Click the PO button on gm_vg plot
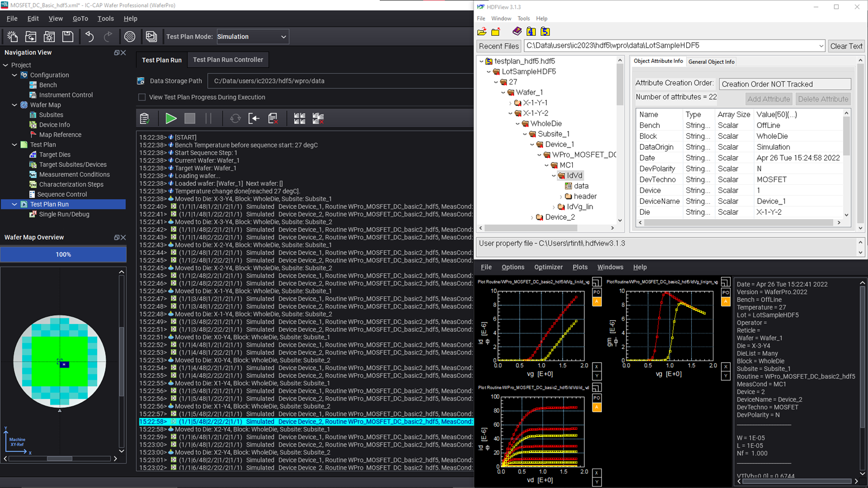 [x=725, y=292]
